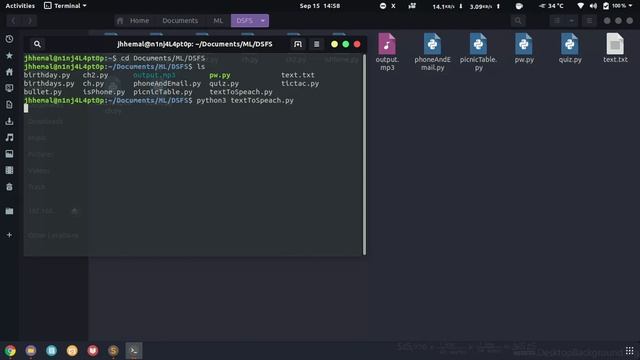This screenshot has height=360, width=640.
Task: Click DSFS in the path bar
Action: (x=244, y=20)
